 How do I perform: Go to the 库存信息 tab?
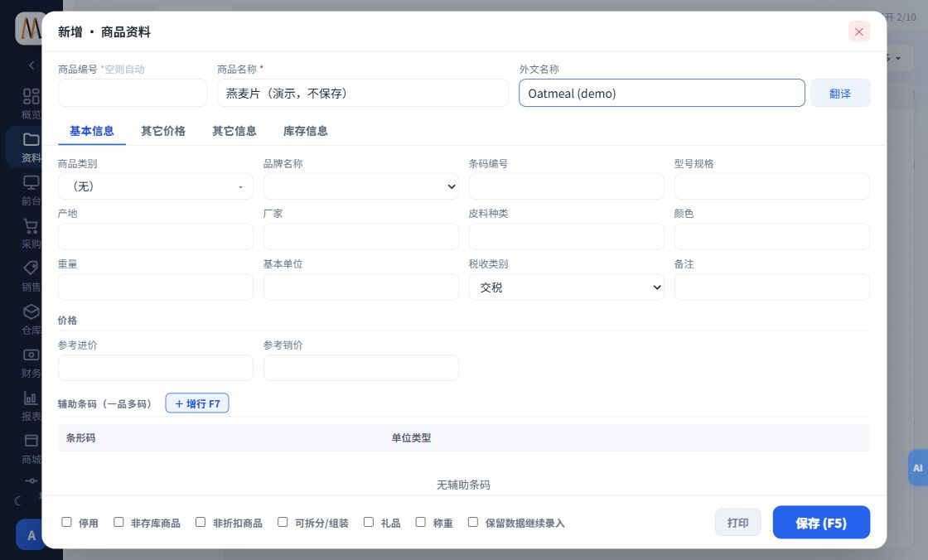pyautogui.click(x=306, y=131)
